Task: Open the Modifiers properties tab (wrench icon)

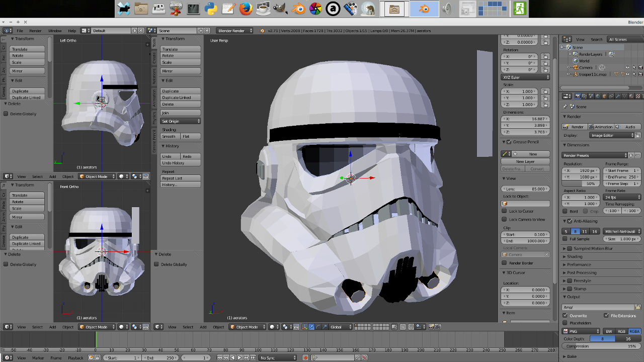Action: [x=618, y=96]
